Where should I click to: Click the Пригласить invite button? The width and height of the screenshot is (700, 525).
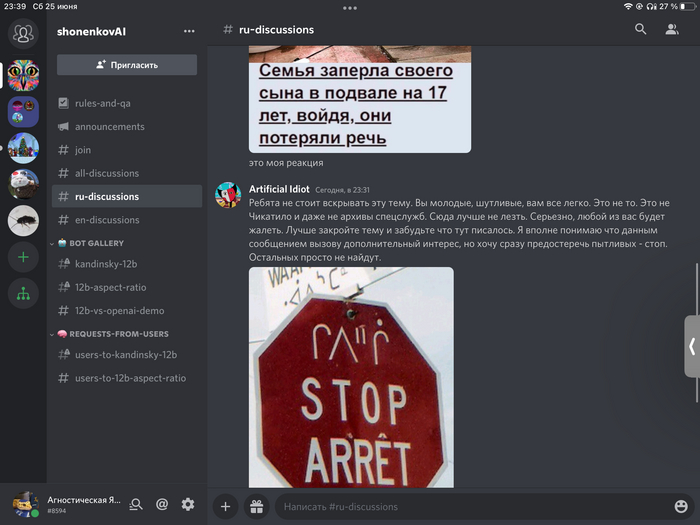(127, 64)
